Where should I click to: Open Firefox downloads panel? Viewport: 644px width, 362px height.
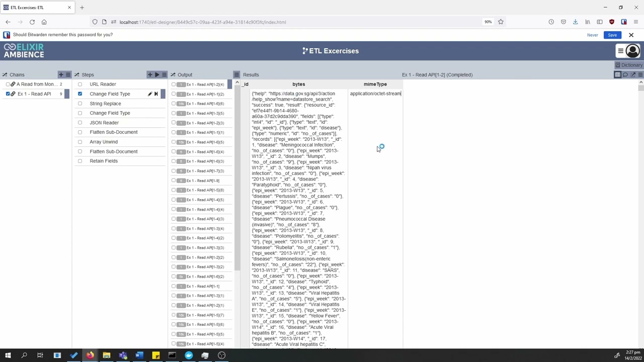tap(575, 22)
